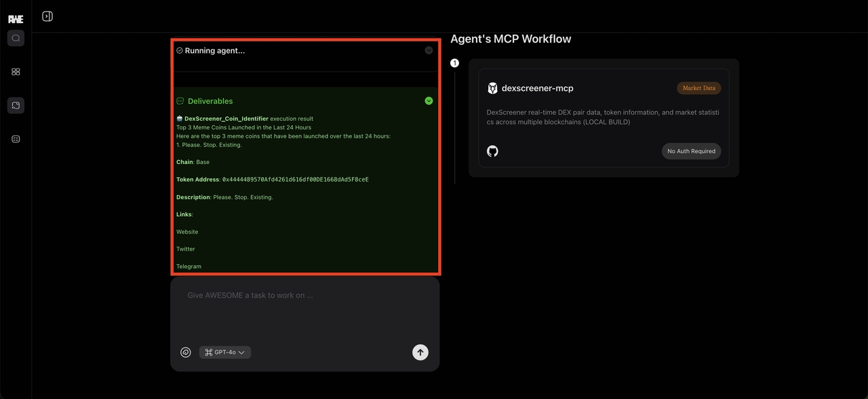Click the Website link in deliverables
The image size is (868, 399).
pos(187,232)
